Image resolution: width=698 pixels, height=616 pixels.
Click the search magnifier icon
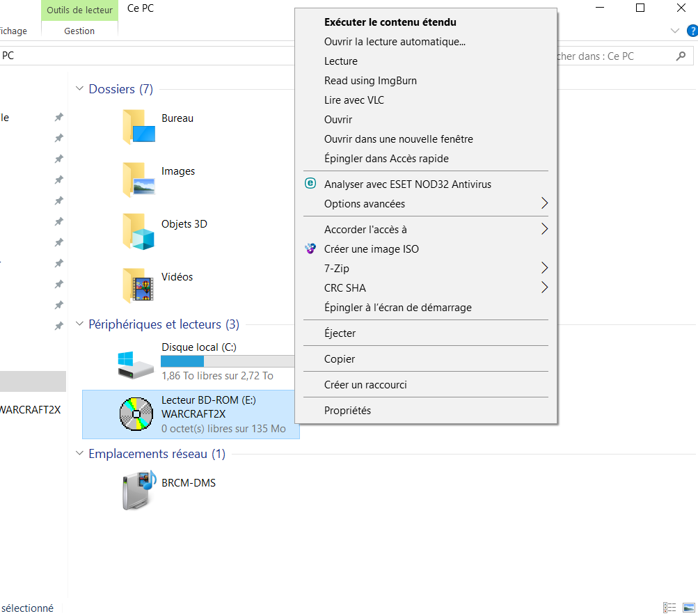tap(681, 56)
